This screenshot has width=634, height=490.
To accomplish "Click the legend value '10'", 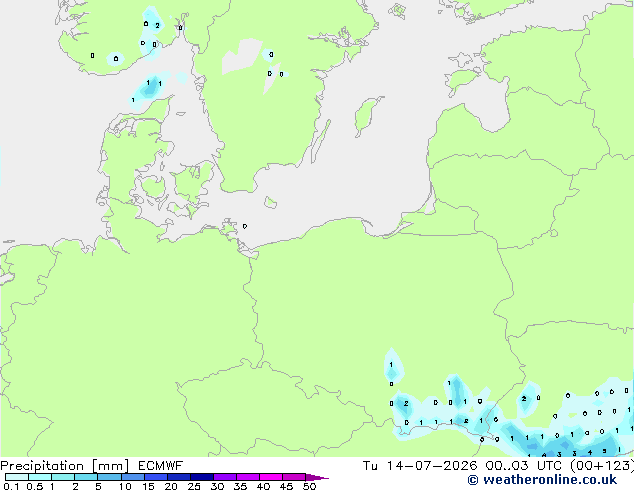I will point(125,486).
